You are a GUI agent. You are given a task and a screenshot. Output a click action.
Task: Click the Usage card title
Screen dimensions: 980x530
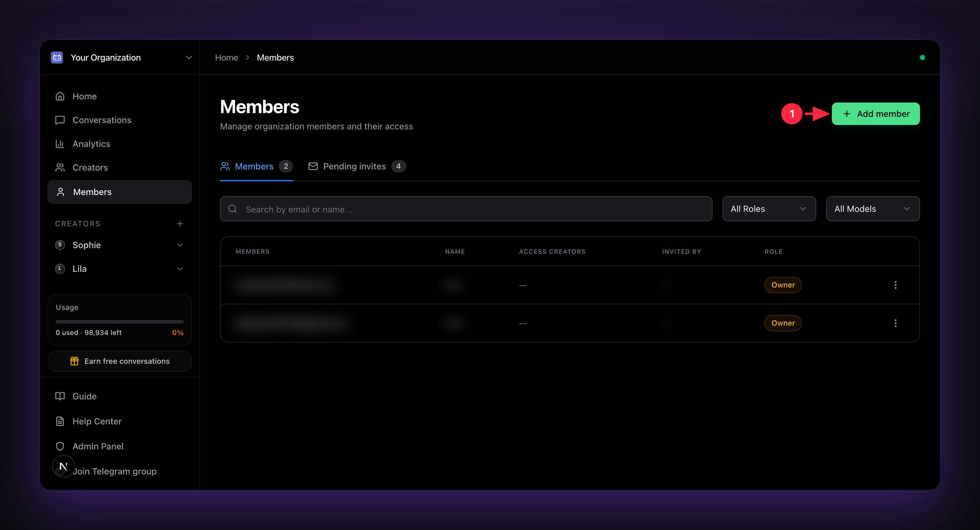(x=67, y=307)
